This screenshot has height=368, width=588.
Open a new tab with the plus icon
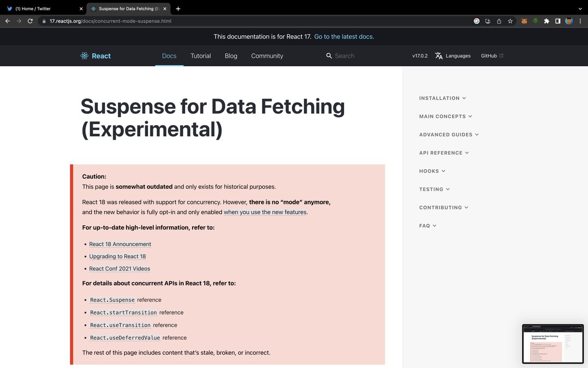pyautogui.click(x=178, y=8)
